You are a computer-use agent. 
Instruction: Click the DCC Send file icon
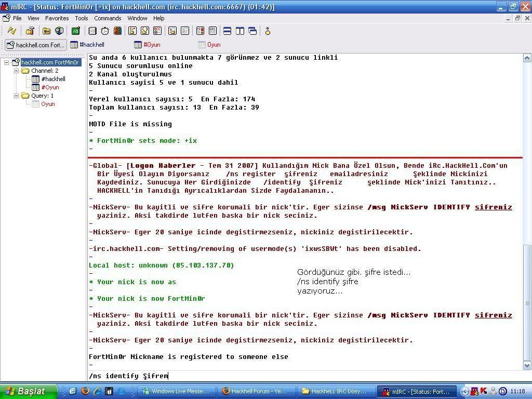click(132, 31)
